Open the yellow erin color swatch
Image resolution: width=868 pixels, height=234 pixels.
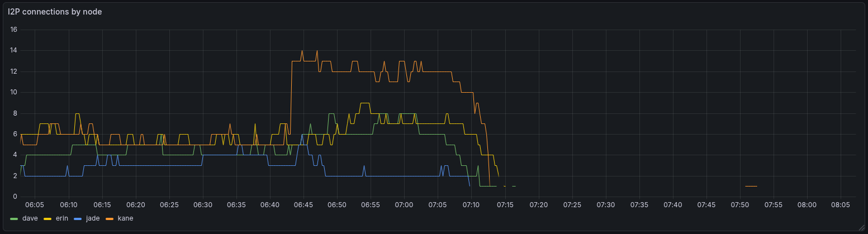point(47,218)
